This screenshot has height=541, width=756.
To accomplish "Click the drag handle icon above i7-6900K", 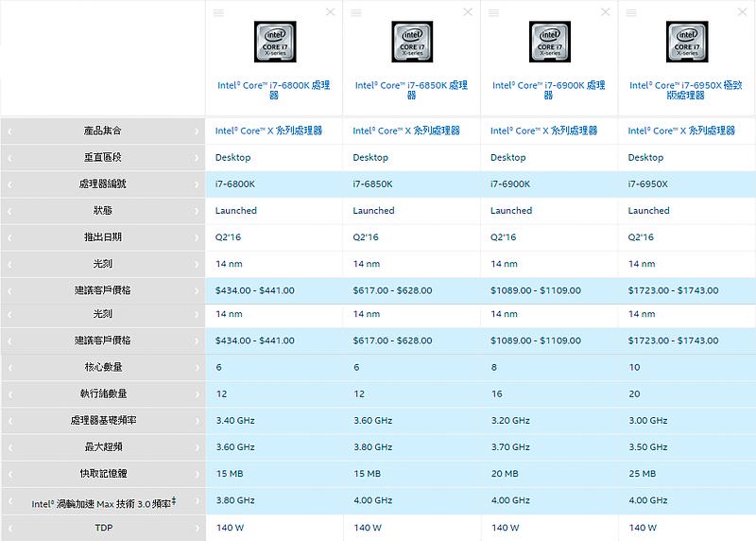I will pyautogui.click(x=493, y=12).
